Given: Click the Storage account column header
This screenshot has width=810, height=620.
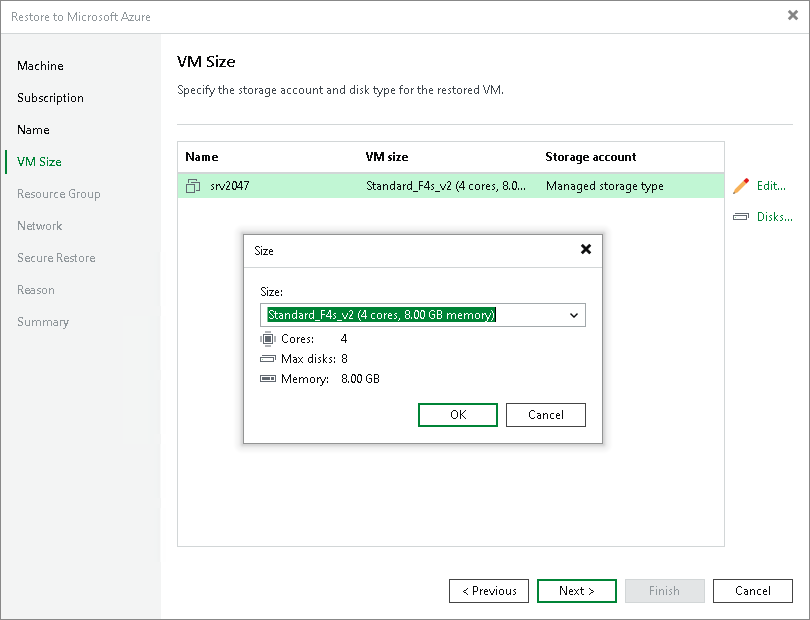Looking at the screenshot, I should coord(590,157).
